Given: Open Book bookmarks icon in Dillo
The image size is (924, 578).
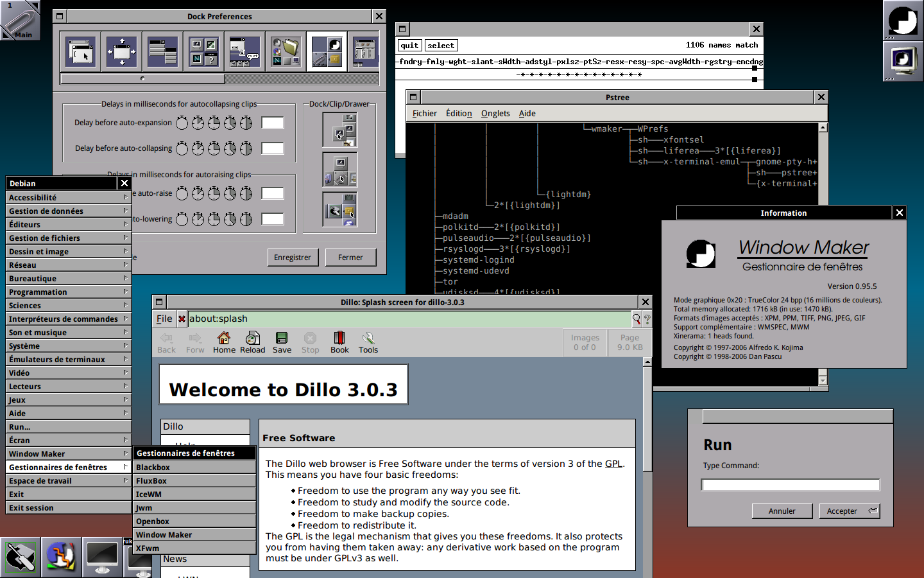Looking at the screenshot, I should (x=339, y=342).
